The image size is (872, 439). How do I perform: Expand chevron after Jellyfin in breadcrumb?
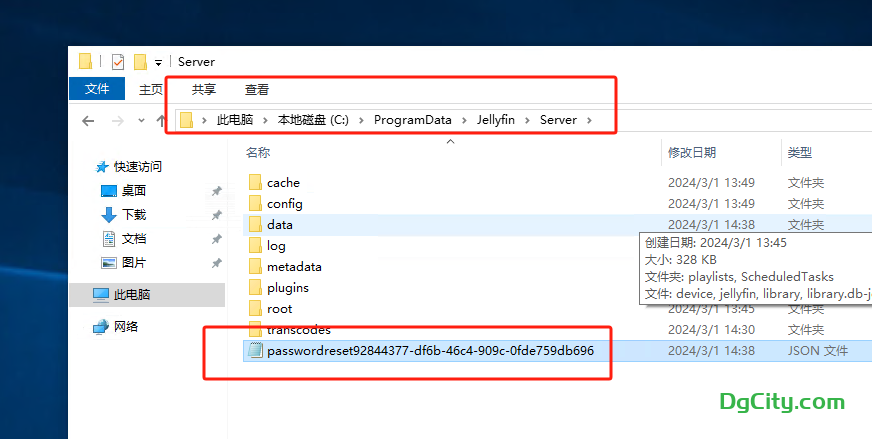coord(528,120)
